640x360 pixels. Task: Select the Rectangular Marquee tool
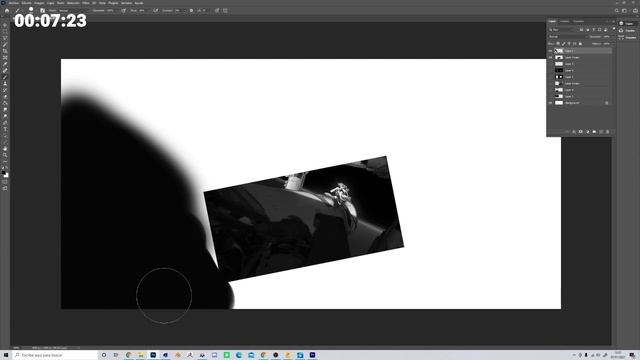pyautogui.click(x=5, y=31)
